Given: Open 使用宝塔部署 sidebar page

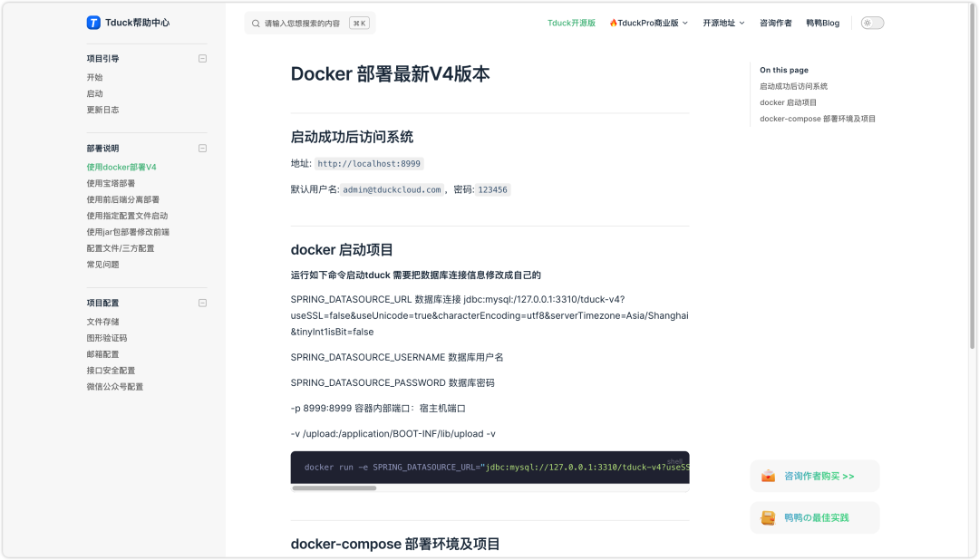Looking at the screenshot, I should point(111,184).
